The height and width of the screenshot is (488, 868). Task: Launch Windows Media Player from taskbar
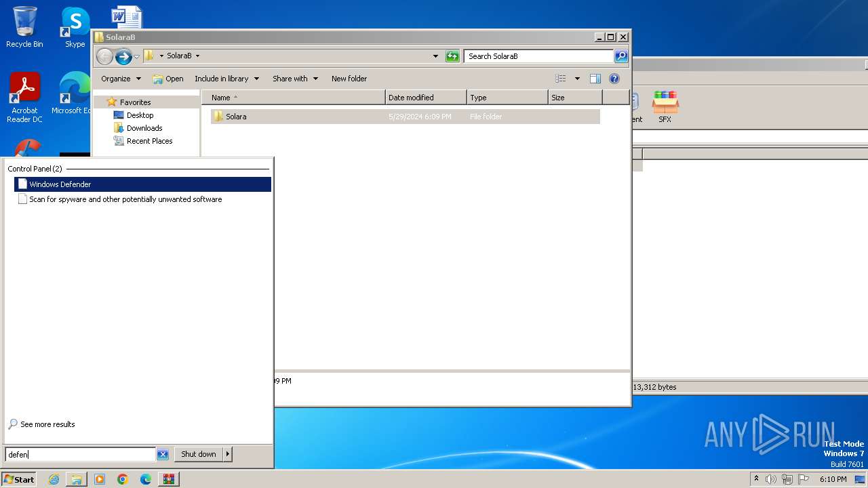coord(100,479)
